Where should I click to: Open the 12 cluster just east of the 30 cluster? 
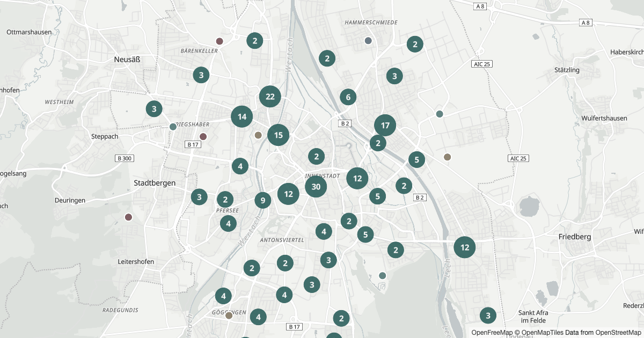(357, 178)
